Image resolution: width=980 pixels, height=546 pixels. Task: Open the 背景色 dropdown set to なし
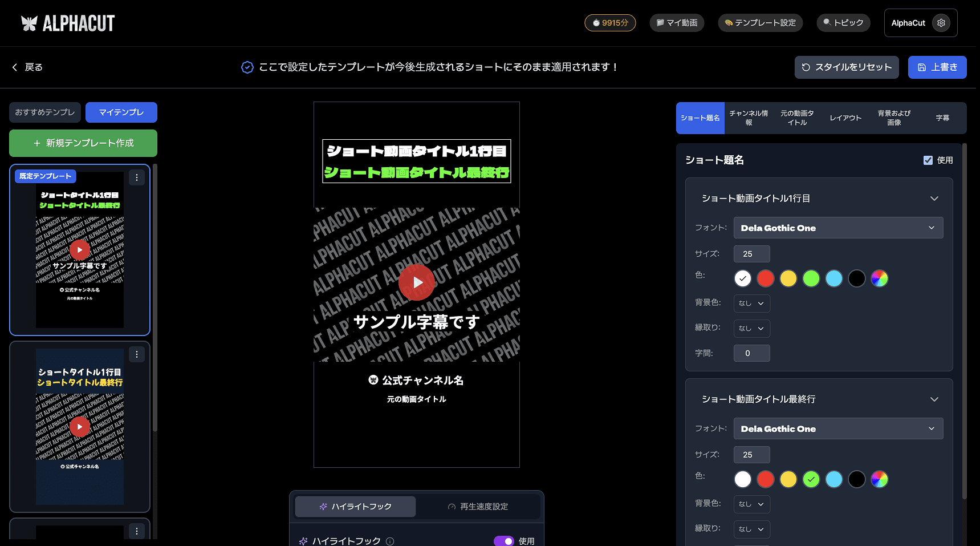click(751, 303)
